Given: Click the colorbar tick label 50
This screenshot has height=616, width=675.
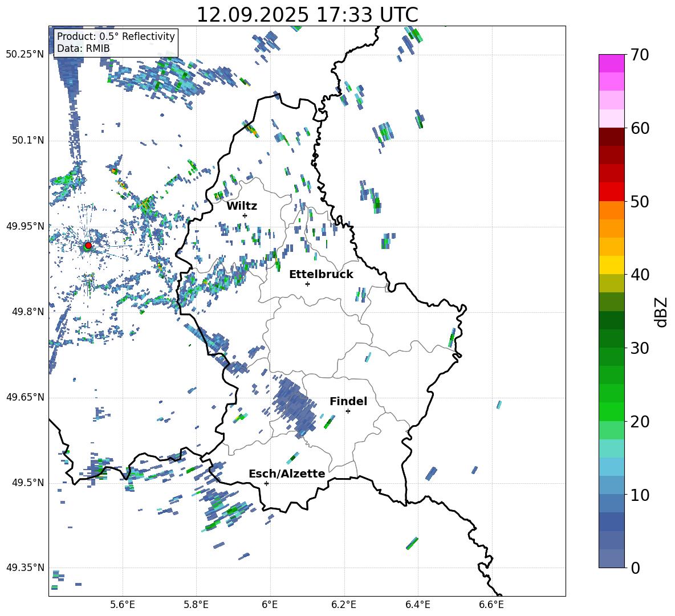Looking at the screenshot, I should click(640, 201).
